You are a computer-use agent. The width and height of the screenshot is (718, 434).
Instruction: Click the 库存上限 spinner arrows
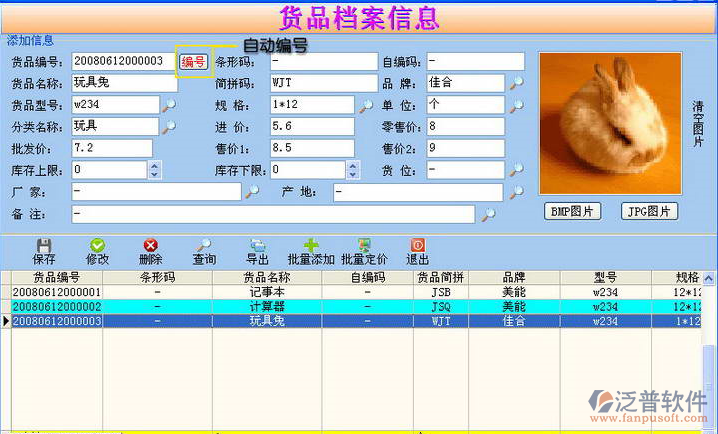tap(154, 170)
